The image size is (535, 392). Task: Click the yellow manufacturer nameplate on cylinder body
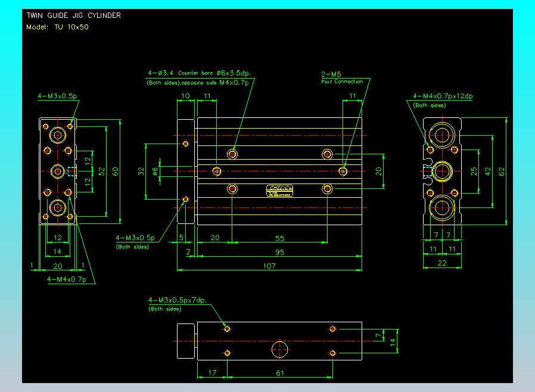click(x=279, y=190)
